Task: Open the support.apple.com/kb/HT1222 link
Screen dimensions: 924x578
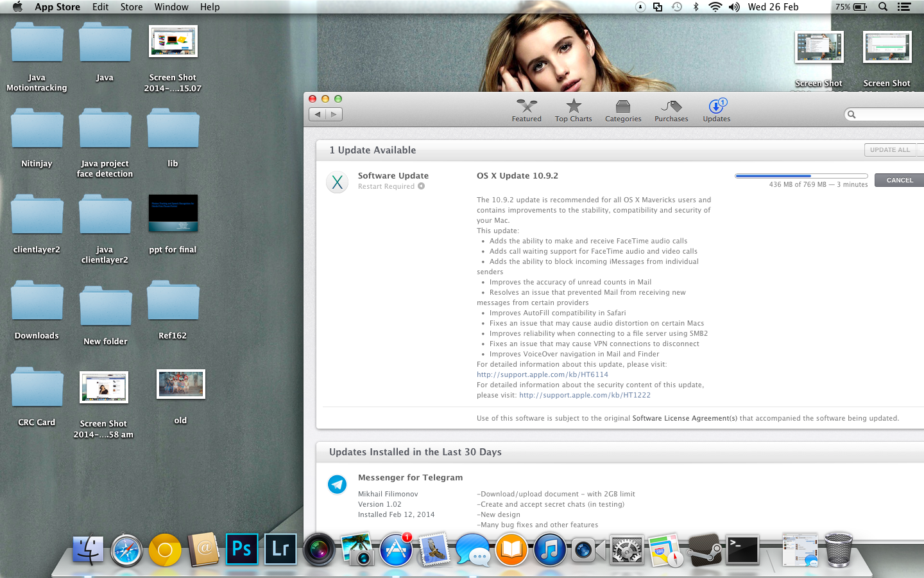Action: tap(585, 395)
